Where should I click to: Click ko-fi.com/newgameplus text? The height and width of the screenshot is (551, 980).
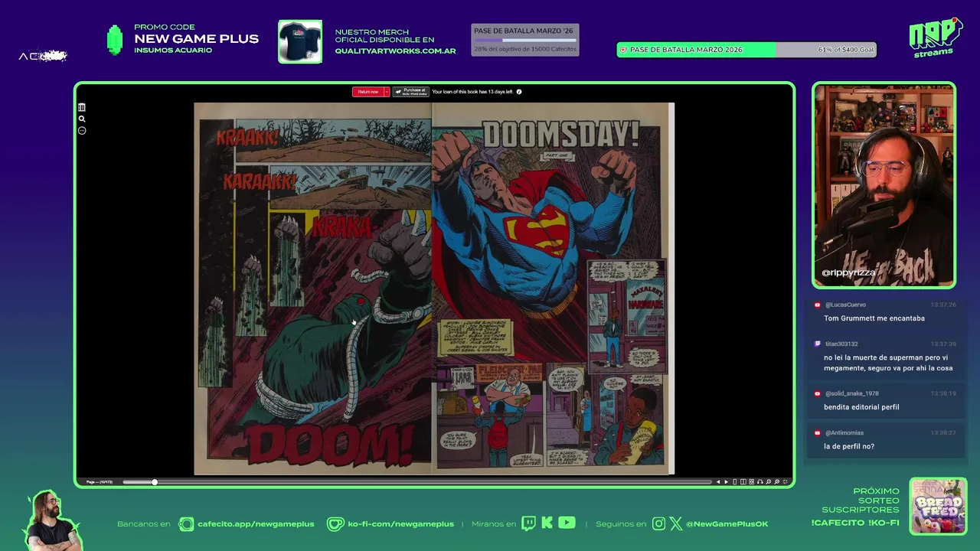[400, 524]
